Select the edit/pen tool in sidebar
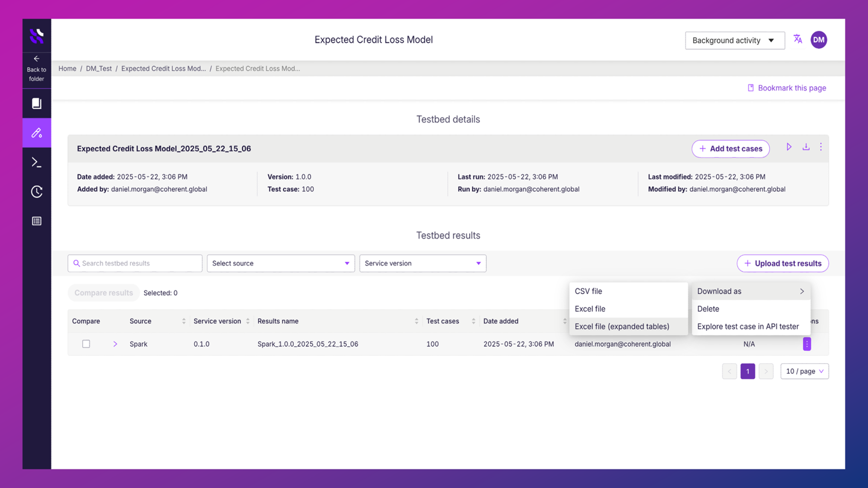 [36, 133]
